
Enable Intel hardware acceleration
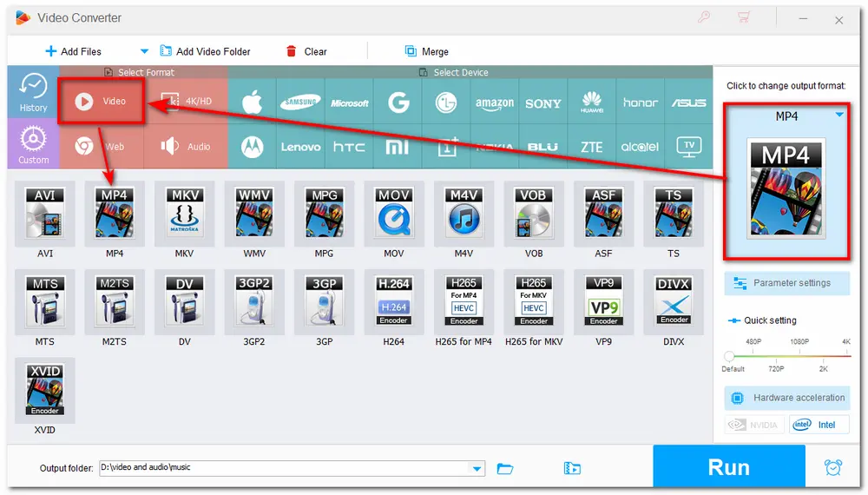(819, 425)
